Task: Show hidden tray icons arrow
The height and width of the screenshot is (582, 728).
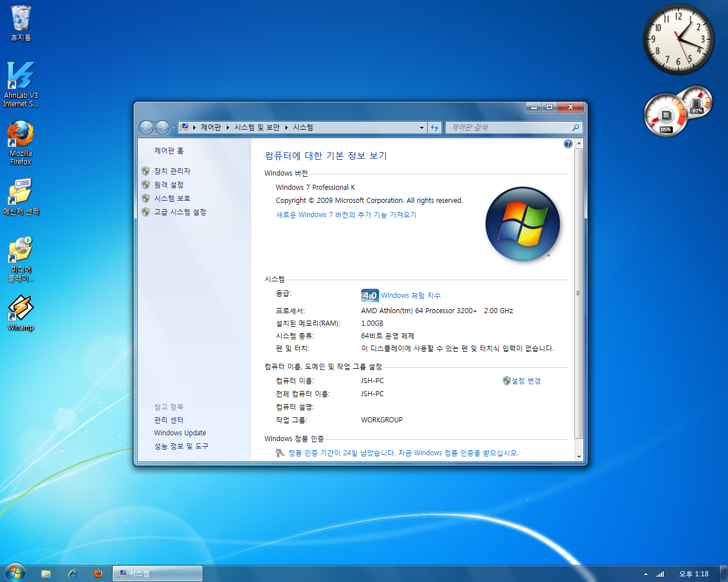Action: pos(646,574)
